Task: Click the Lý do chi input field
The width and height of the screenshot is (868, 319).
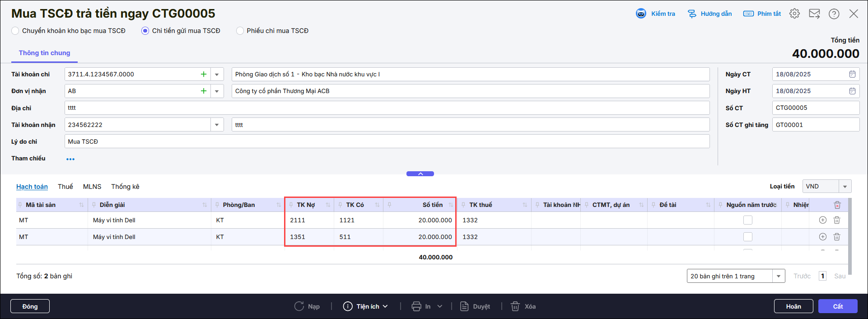Action: 387,141
